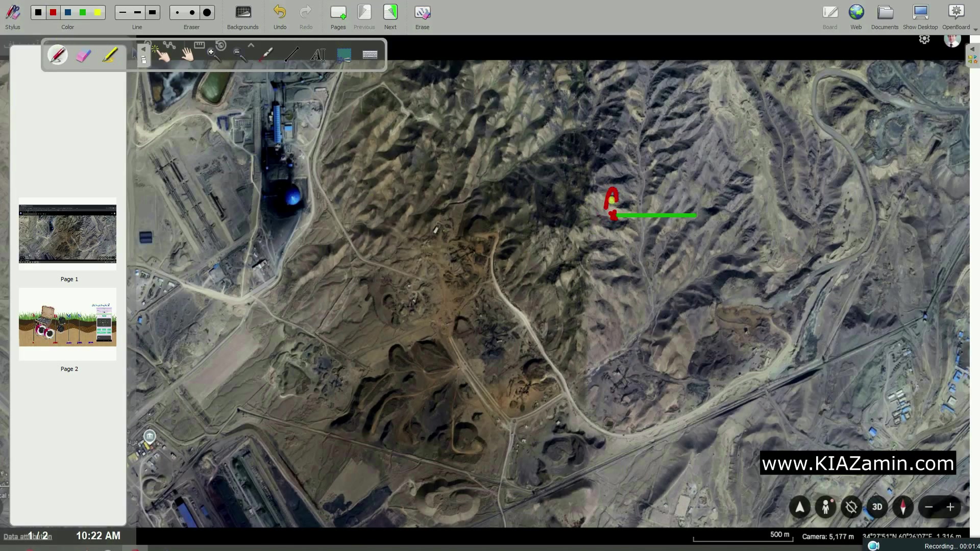This screenshot has height=551, width=980.
Task: Click the screen capture tool
Action: pos(344,55)
